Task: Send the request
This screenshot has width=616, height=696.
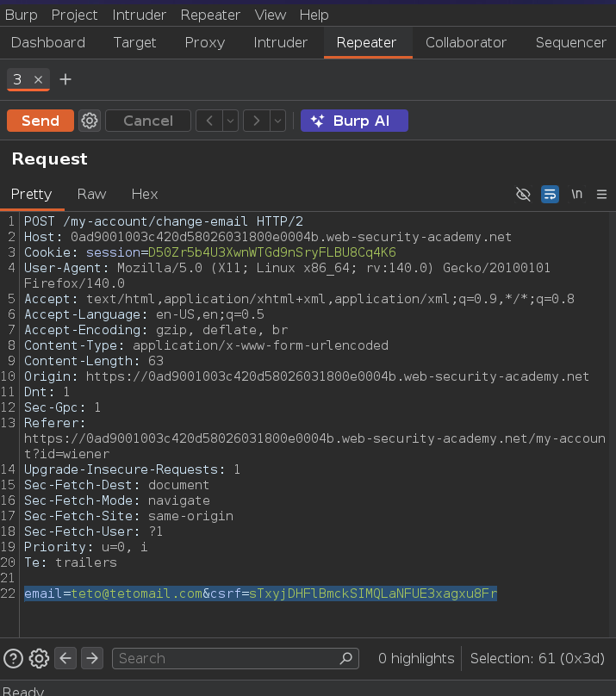Action: 40,121
